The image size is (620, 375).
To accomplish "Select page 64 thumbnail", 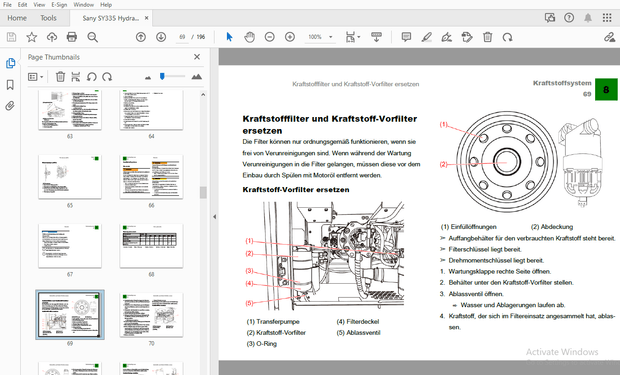I will 151,110.
